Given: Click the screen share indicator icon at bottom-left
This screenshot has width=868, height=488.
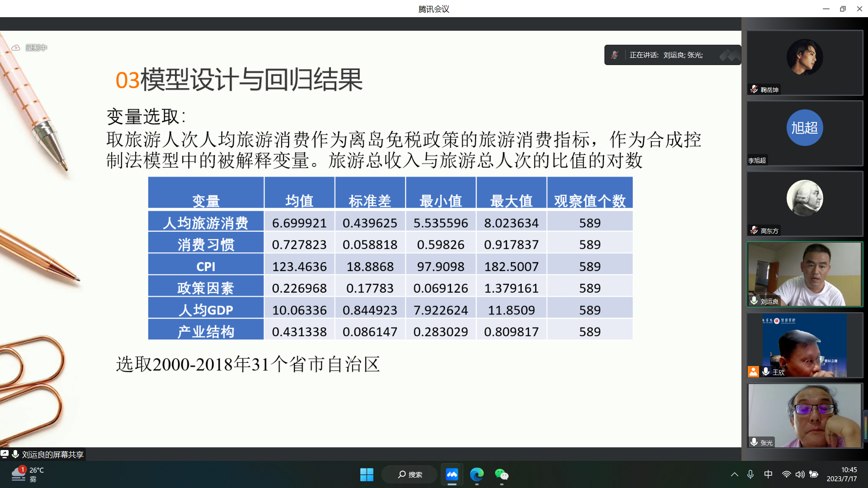Looking at the screenshot, I should [5, 454].
